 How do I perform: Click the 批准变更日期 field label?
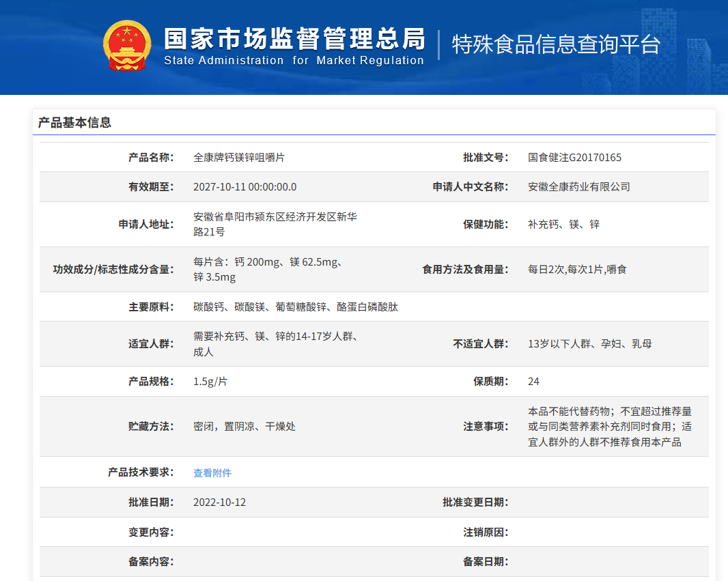(x=475, y=502)
